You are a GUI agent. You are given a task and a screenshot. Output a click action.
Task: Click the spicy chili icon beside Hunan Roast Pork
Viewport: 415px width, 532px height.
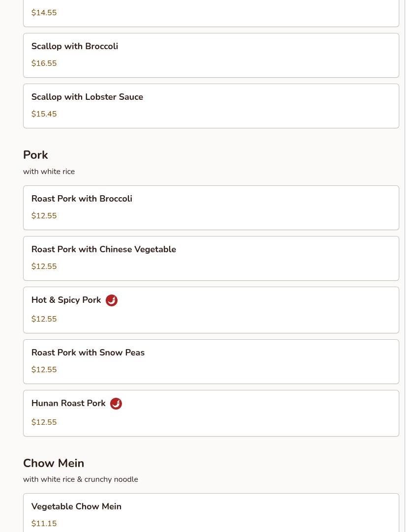[x=116, y=404]
